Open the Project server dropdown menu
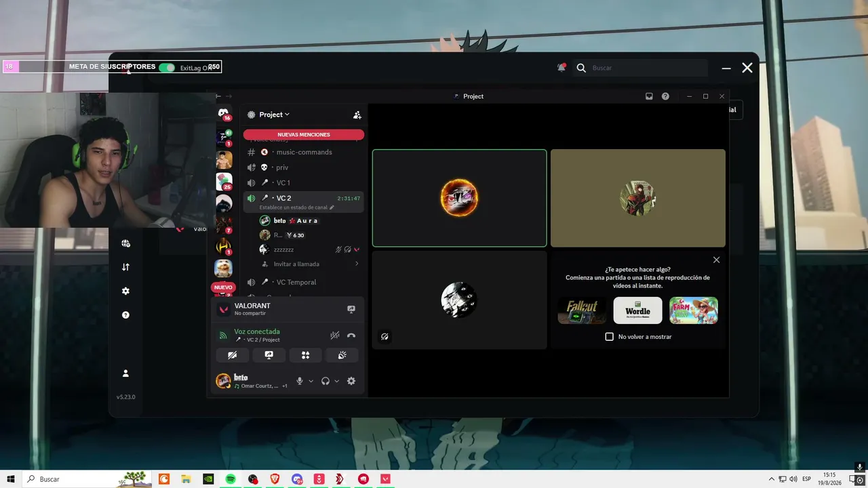868x488 pixels. [x=274, y=115]
